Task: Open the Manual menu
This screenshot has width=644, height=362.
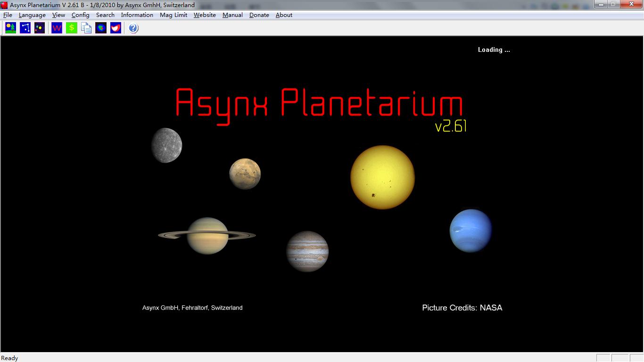Action: [x=232, y=15]
